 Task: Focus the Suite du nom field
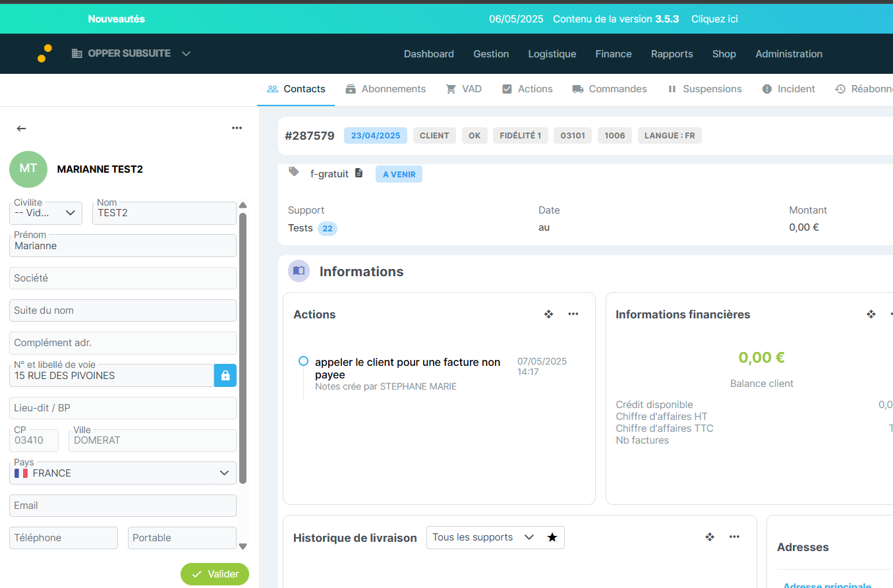(x=123, y=310)
